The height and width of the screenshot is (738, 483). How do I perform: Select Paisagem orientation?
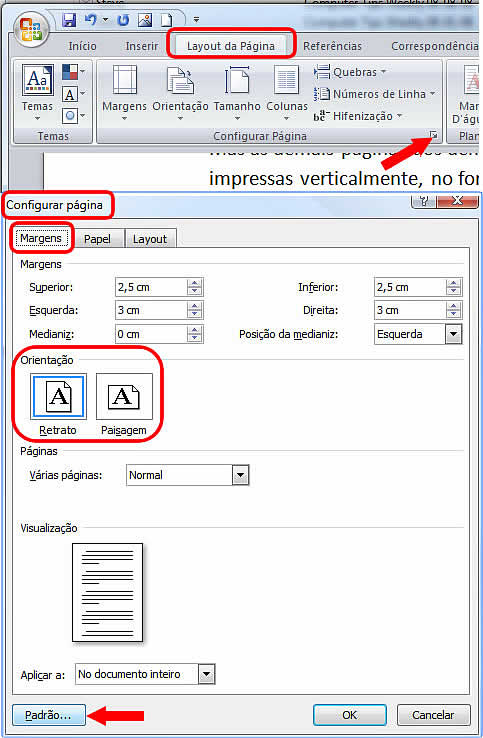[124, 396]
